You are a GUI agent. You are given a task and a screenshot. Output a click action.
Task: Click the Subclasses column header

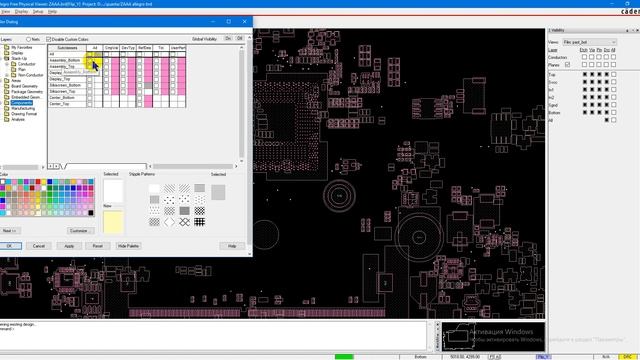[67, 48]
